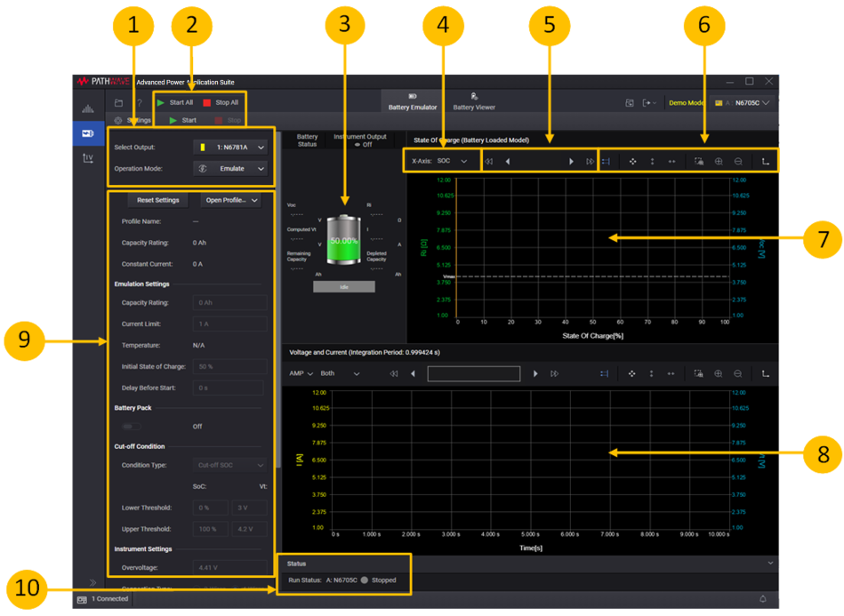Image resolution: width=844 pixels, height=616 pixels.
Task: Click the Initial State of Charge field
Action: point(229,367)
